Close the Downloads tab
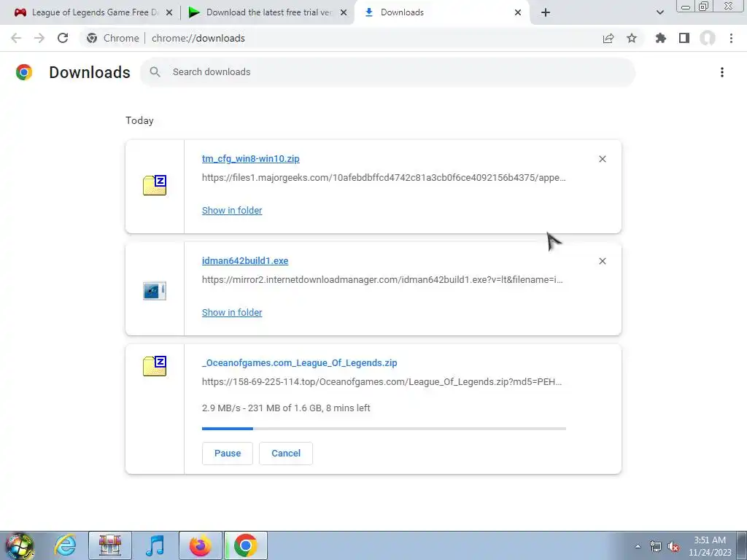The height and width of the screenshot is (560, 747). pyautogui.click(x=518, y=12)
